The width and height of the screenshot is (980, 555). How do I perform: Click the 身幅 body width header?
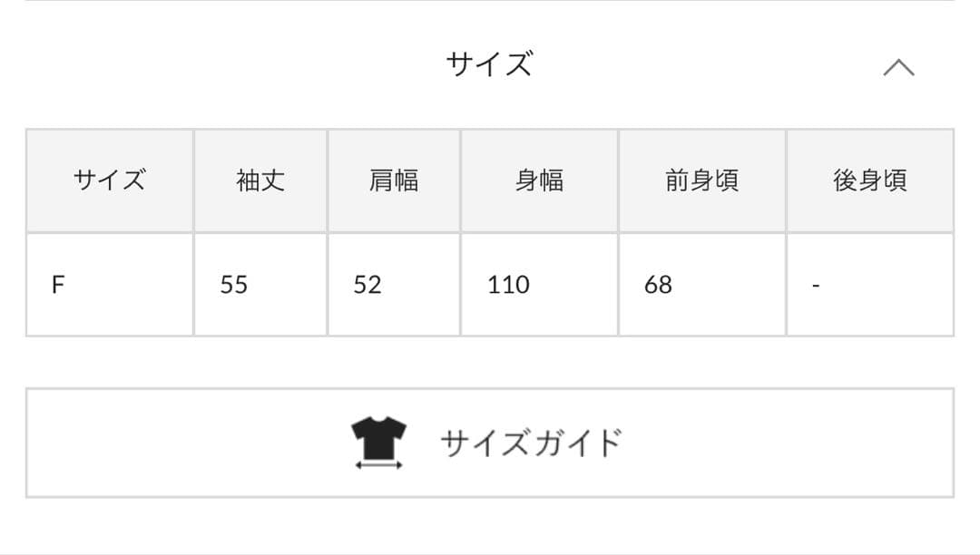click(x=539, y=180)
